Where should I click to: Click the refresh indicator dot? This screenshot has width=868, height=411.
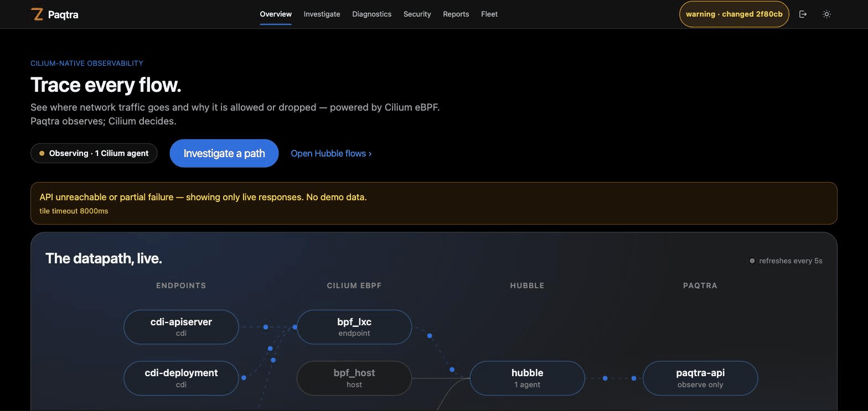pyautogui.click(x=752, y=261)
